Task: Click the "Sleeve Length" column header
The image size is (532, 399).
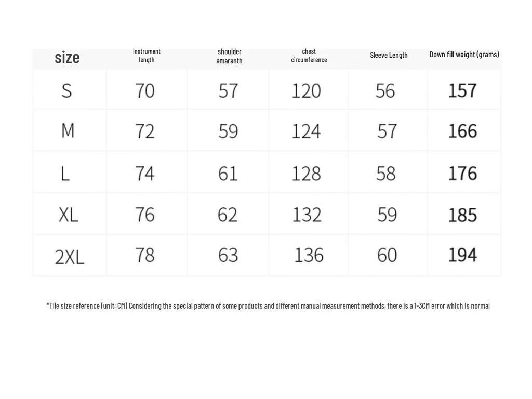Action: tap(389, 55)
